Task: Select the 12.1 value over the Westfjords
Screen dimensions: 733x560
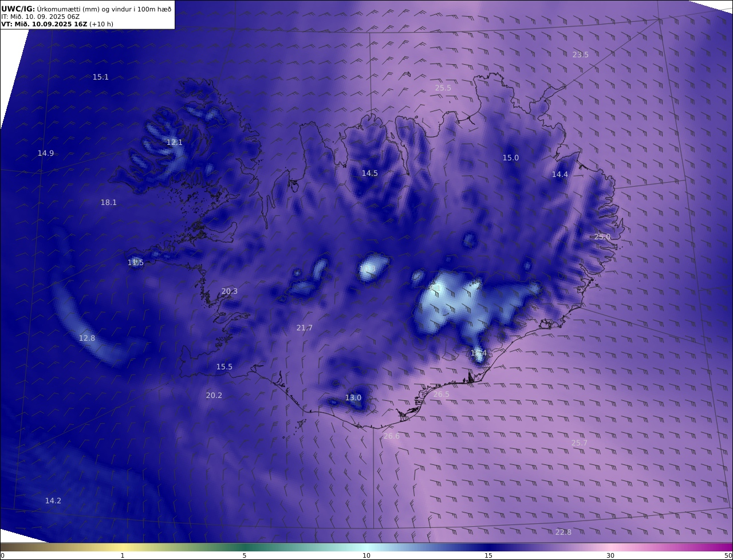Action: (175, 142)
